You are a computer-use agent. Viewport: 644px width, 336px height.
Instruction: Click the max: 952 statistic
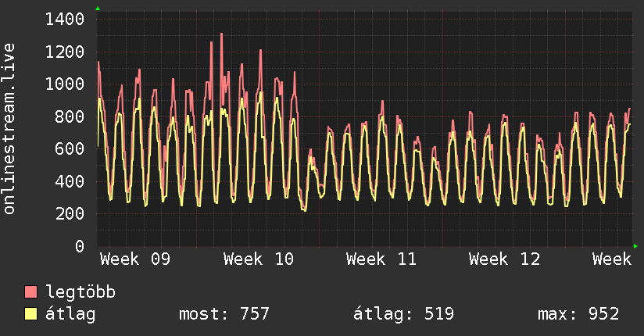point(578,314)
